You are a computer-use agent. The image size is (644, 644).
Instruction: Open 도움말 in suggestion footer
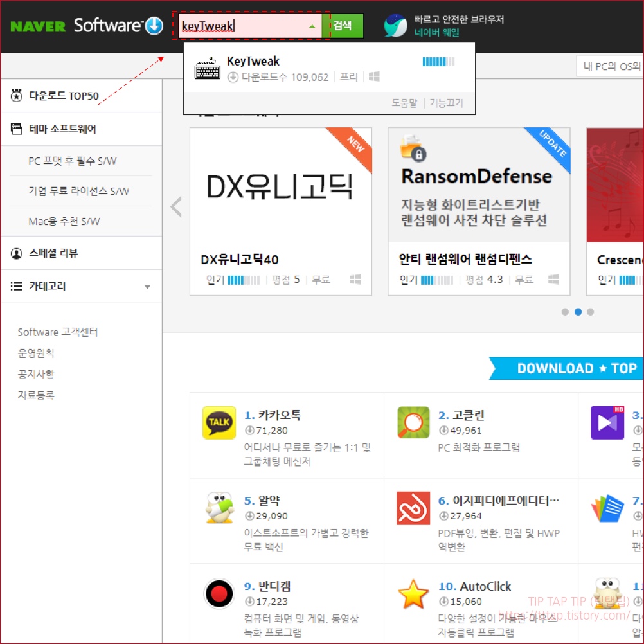pos(404,103)
